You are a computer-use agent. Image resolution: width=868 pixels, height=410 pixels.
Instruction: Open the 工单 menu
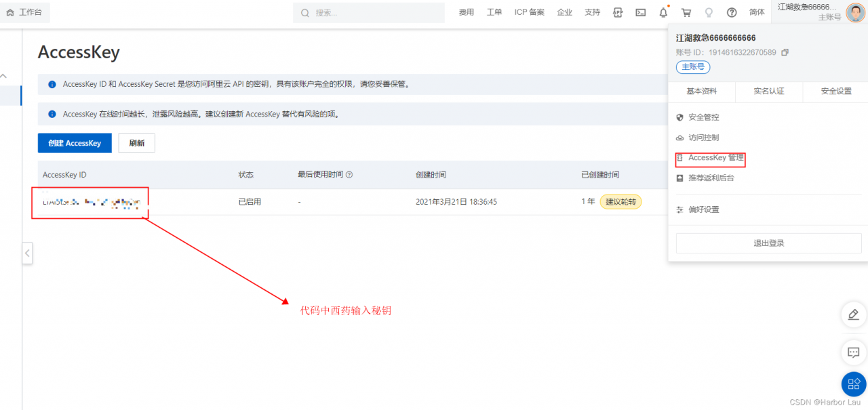(x=494, y=12)
